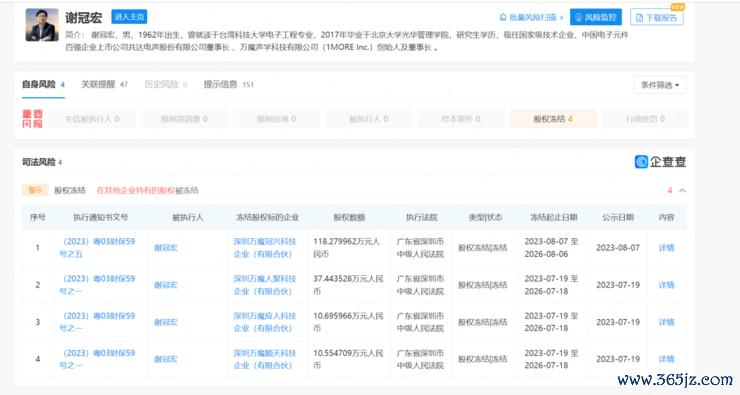Open the 条件筛选 dropdown
The width and height of the screenshot is (740, 395).
[660, 85]
